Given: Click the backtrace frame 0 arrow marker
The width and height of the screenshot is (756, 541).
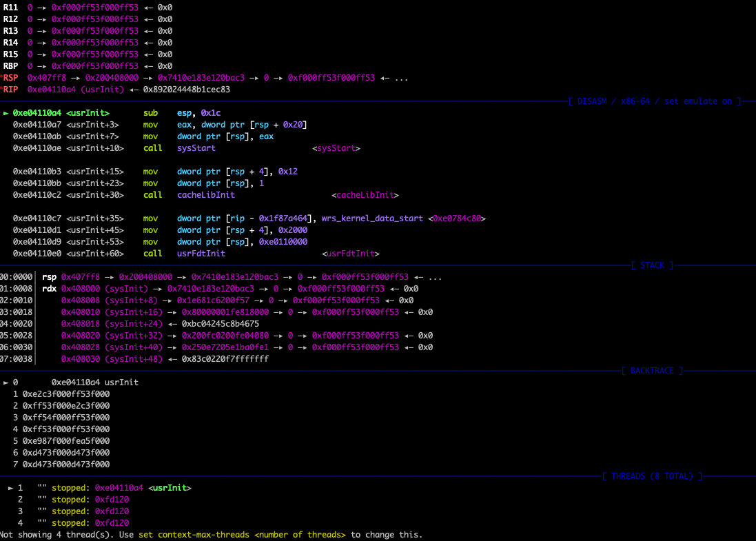Looking at the screenshot, I should [6, 382].
